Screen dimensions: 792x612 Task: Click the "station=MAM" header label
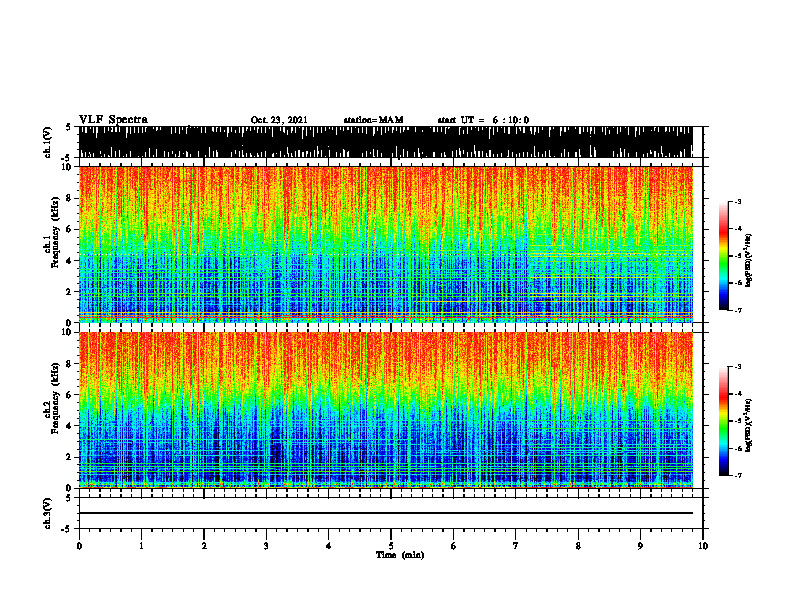click(x=373, y=120)
